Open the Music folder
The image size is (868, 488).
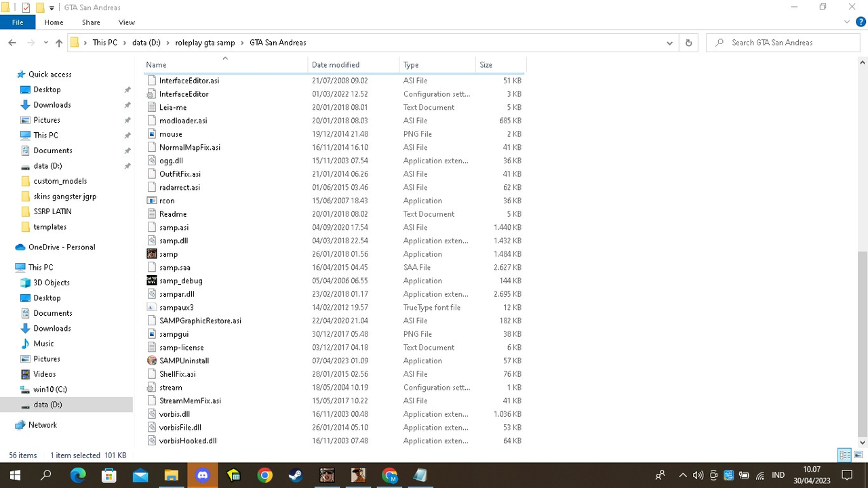coord(43,344)
